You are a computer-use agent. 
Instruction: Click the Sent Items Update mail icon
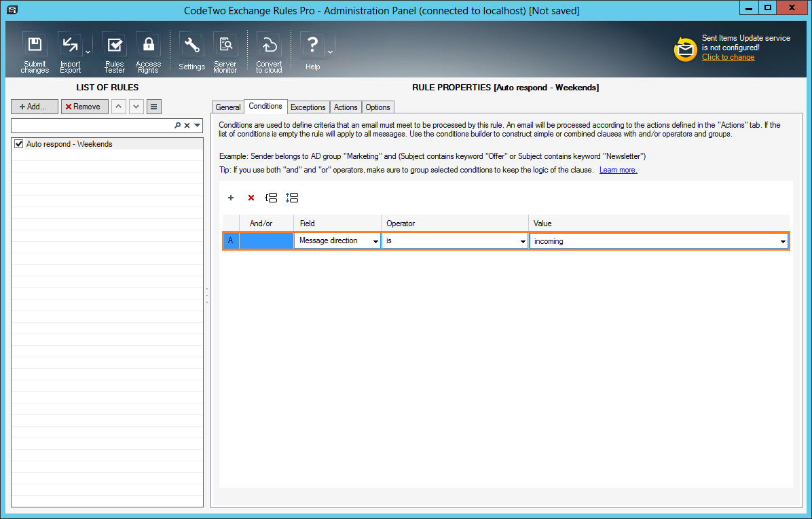coord(685,49)
